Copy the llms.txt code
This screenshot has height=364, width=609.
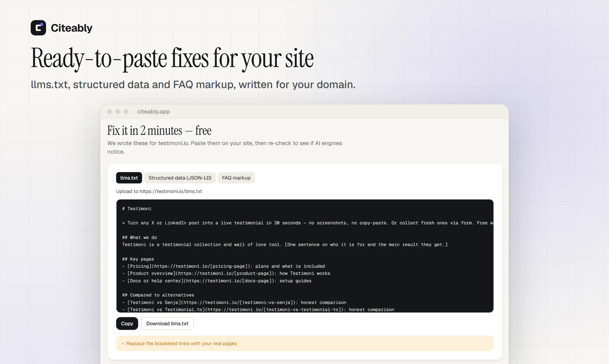click(127, 324)
